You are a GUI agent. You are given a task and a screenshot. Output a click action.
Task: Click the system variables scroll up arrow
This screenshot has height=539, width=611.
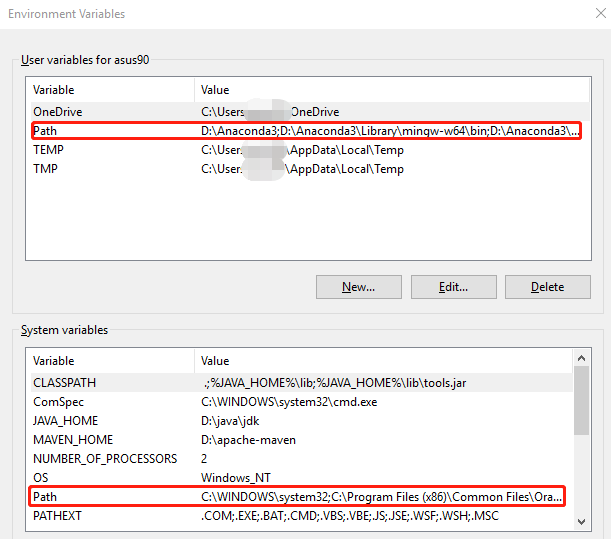(x=581, y=358)
